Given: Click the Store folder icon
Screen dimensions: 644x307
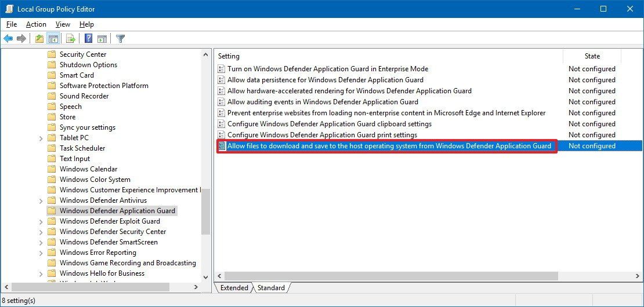Looking at the screenshot, I should (51, 117).
